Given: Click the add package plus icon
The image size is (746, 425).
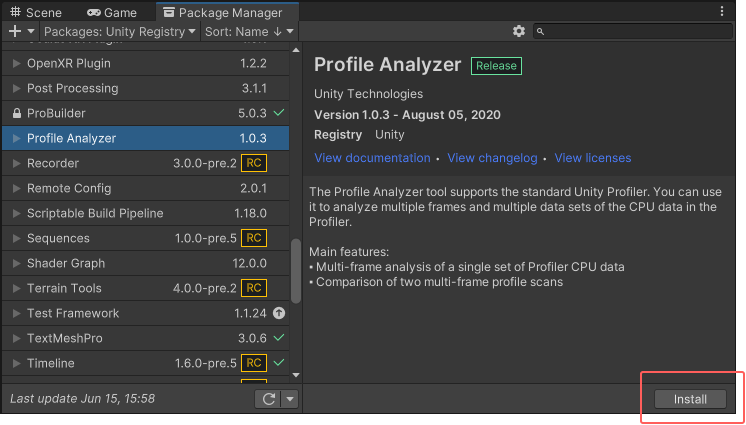Looking at the screenshot, I should [x=15, y=32].
